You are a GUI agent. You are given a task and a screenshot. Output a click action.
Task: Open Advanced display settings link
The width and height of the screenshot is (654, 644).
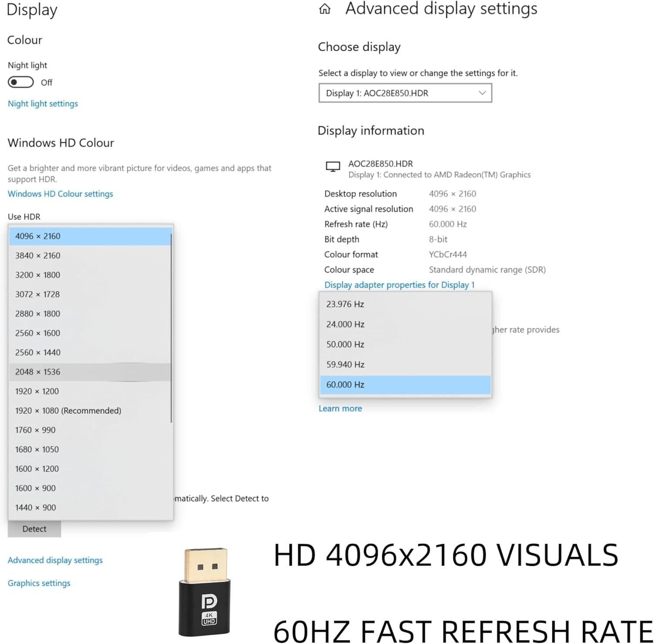pos(55,560)
